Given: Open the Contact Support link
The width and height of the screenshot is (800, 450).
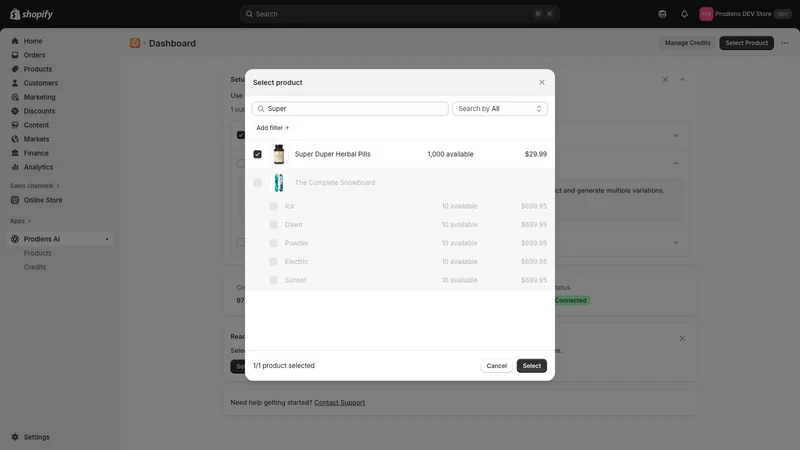Looking at the screenshot, I should point(339,403).
